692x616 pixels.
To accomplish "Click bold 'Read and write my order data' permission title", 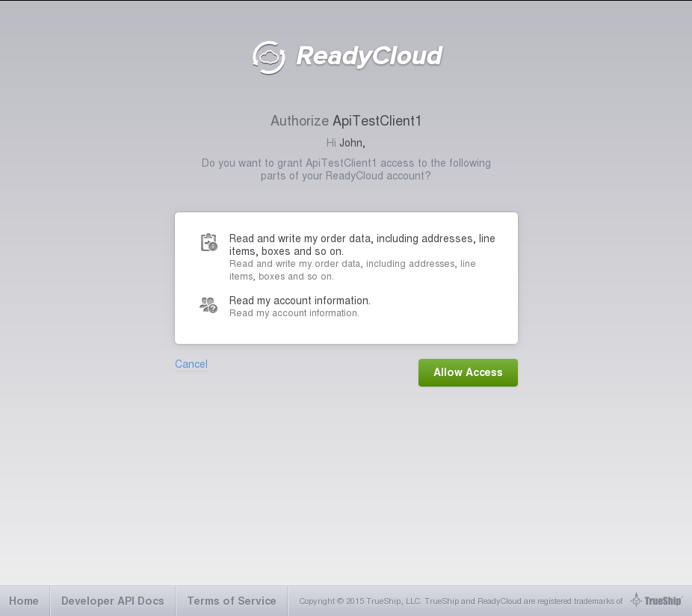I will point(362,244).
